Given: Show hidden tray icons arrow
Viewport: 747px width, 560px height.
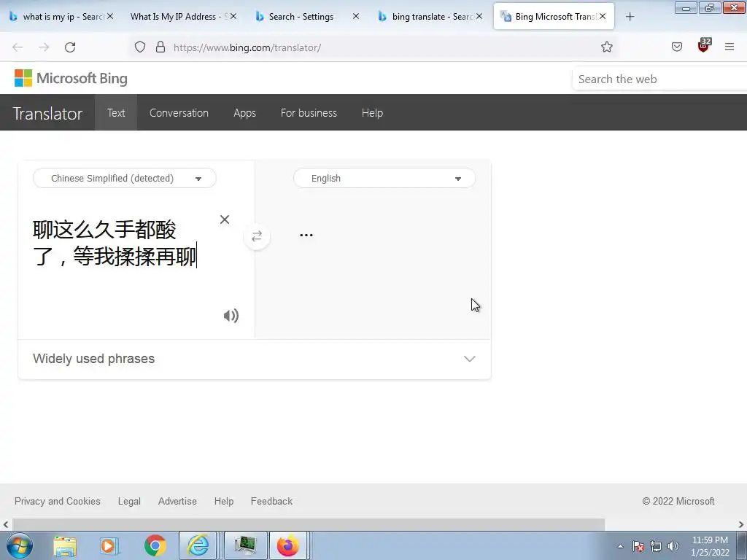Looking at the screenshot, I should 620,546.
